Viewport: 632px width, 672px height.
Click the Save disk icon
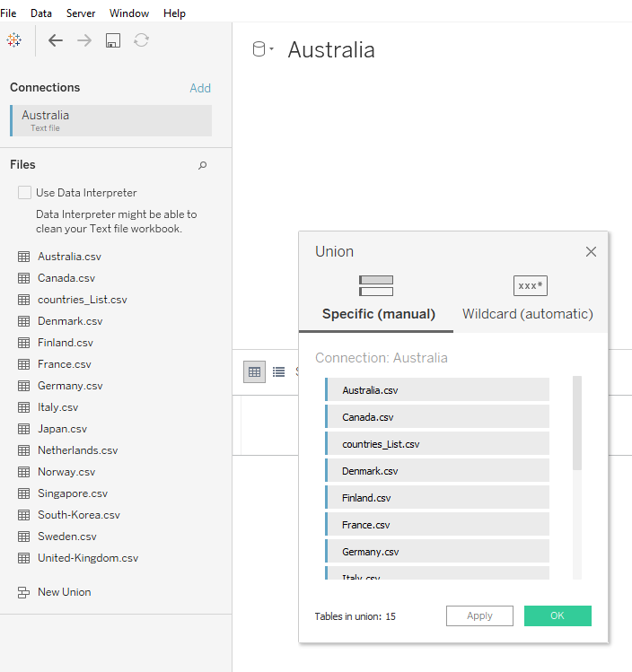tap(113, 40)
